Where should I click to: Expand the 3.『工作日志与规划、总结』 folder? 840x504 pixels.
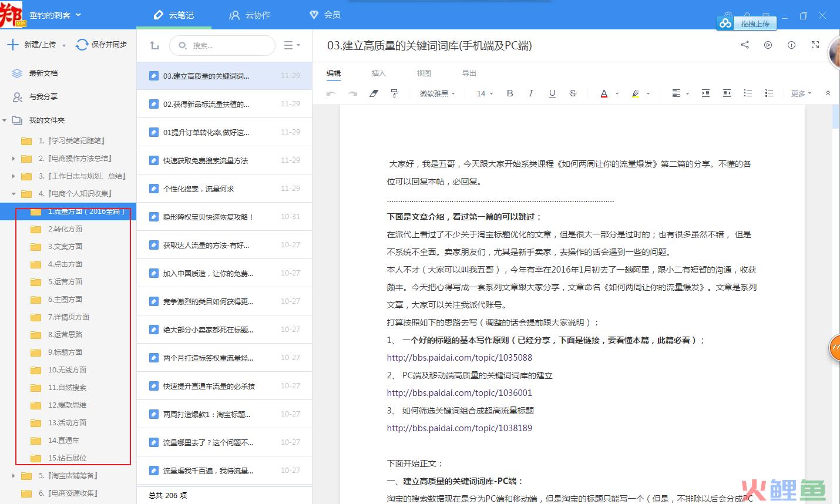coord(14,176)
